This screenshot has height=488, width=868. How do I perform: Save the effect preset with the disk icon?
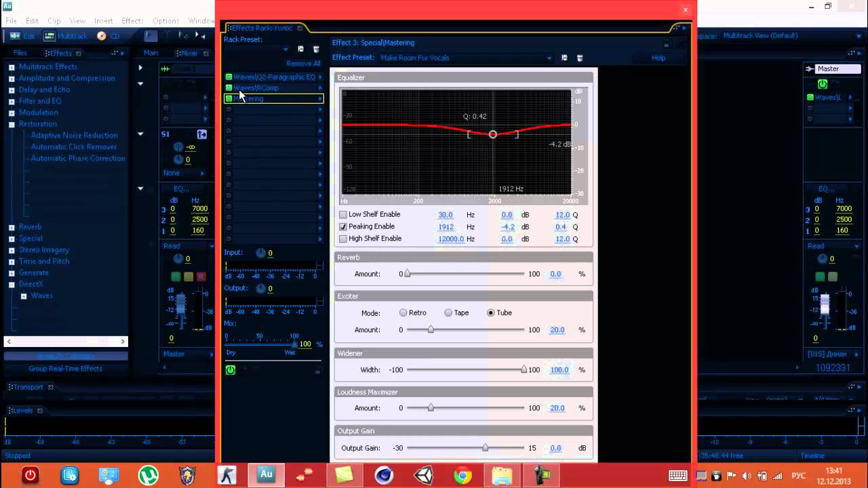coord(564,58)
